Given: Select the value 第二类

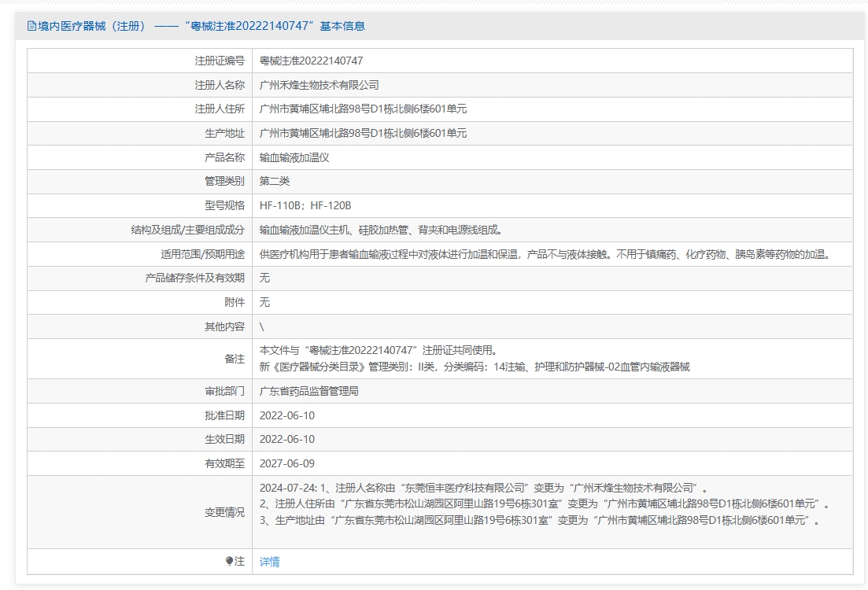Looking at the screenshot, I should tap(275, 182).
